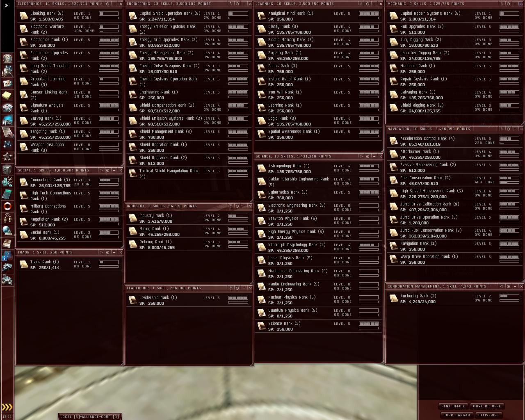The image size is (525, 420).
Task: Toggle starburst pin in Electronics window header
Action: click(101, 4)
